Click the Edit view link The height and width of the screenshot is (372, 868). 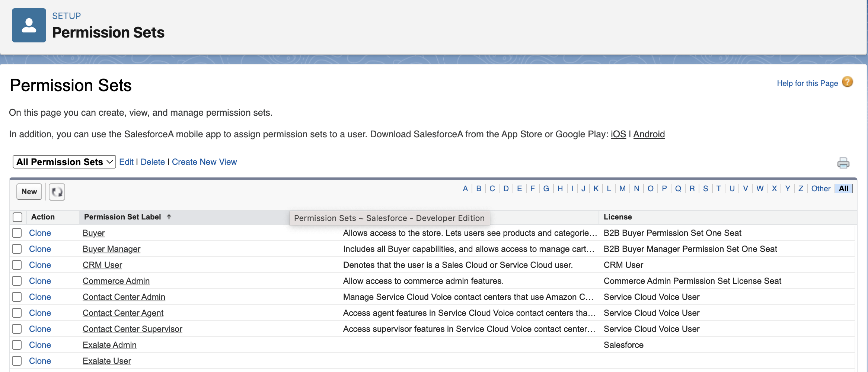click(x=126, y=162)
